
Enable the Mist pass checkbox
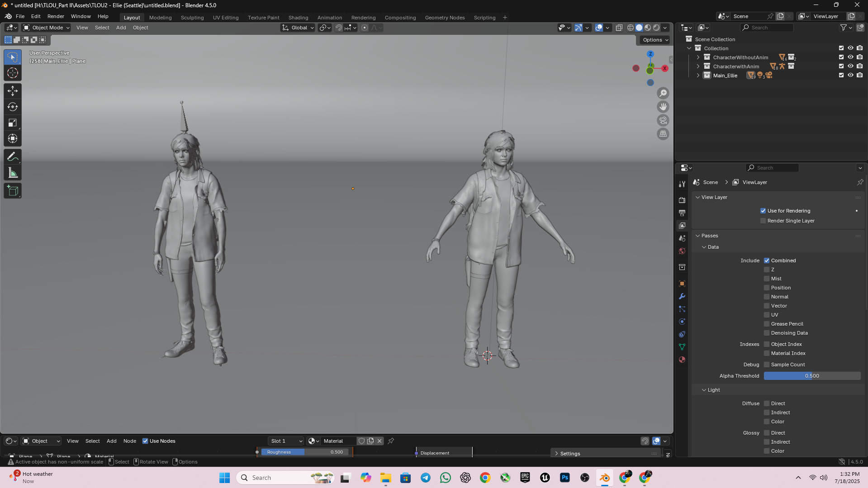(767, 279)
